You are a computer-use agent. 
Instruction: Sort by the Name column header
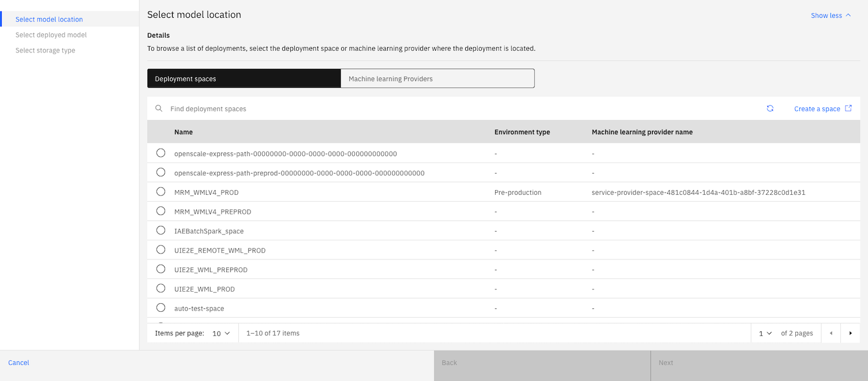(184, 132)
